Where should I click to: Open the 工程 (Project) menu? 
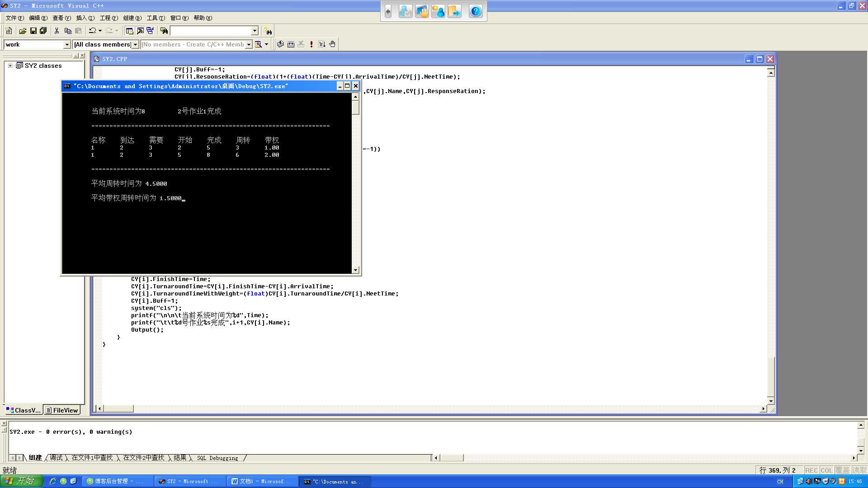pyautogui.click(x=108, y=18)
